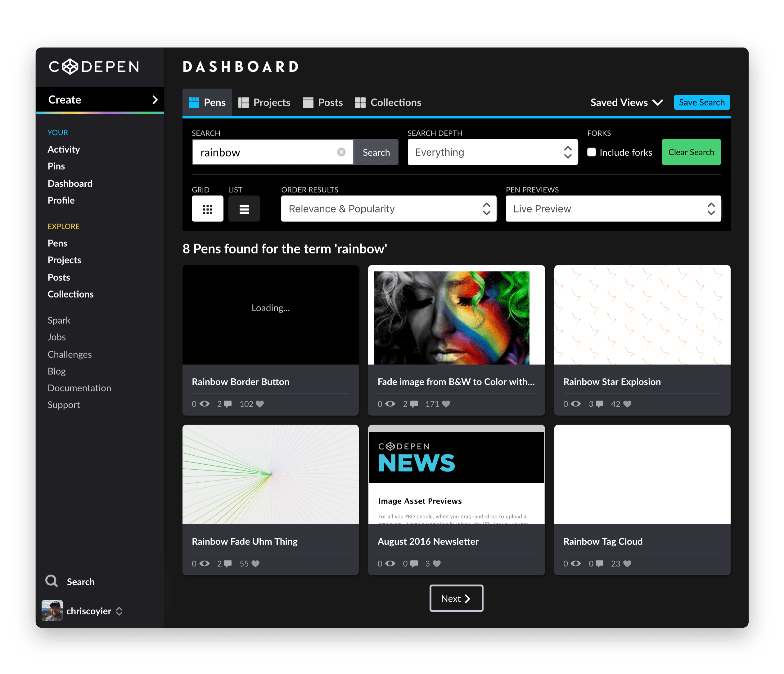Switch results to list view
Screen dimensions: 784x674
[244, 209]
